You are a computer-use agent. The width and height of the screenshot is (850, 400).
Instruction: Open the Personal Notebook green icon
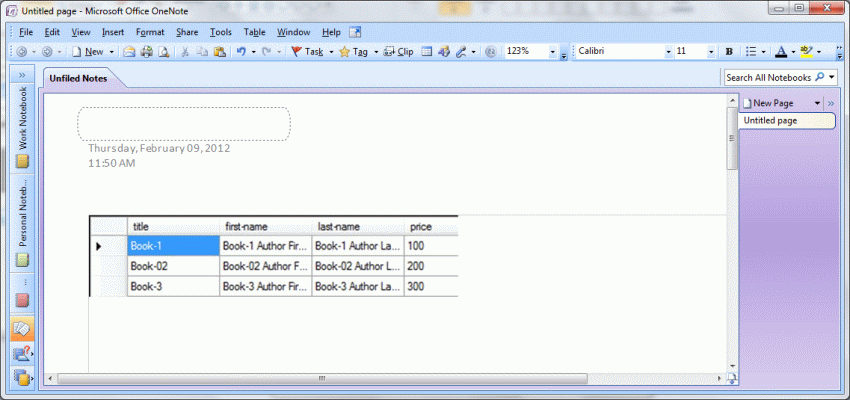pos(22,261)
